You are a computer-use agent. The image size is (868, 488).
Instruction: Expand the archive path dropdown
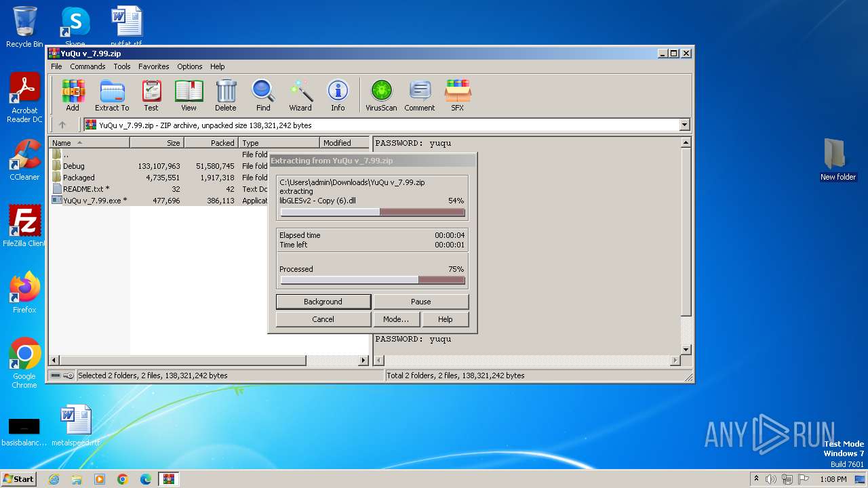[684, 125]
